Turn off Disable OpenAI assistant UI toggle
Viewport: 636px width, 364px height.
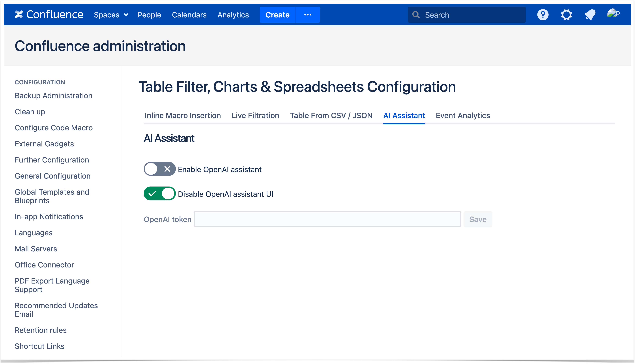pyautogui.click(x=159, y=194)
